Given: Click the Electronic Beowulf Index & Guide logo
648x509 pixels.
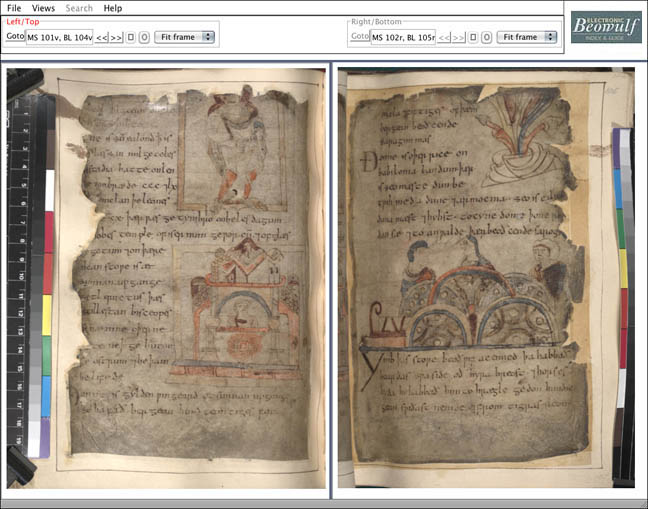Looking at the screenshot, I should click(x=606, y=27).
